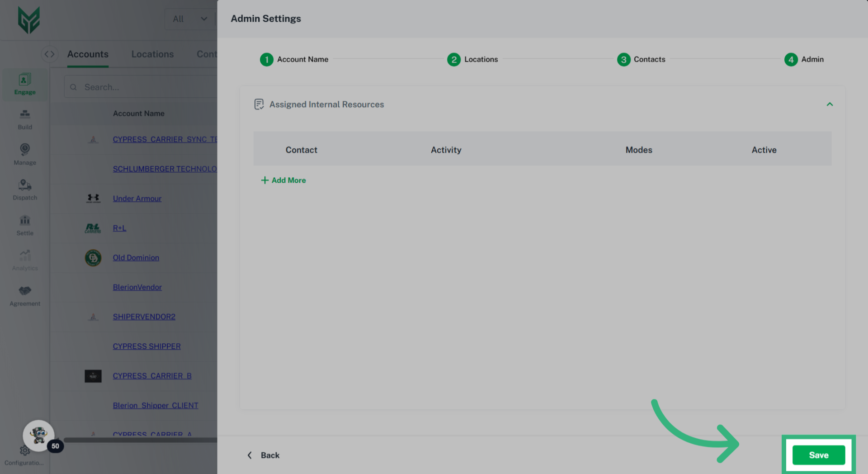Click the horizontal scrollbar under accounts list
Image resolution: width=868 pixels, height=474 pixels.
point(140,440)
